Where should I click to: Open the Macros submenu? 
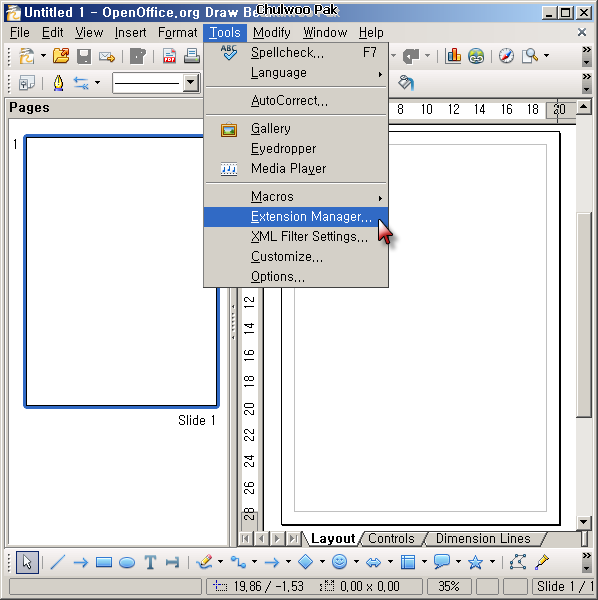click(x=296, y=197)
